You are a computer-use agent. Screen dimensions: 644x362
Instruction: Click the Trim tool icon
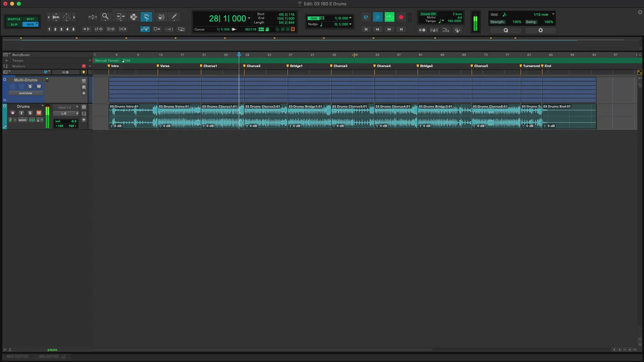pos(120,17)
